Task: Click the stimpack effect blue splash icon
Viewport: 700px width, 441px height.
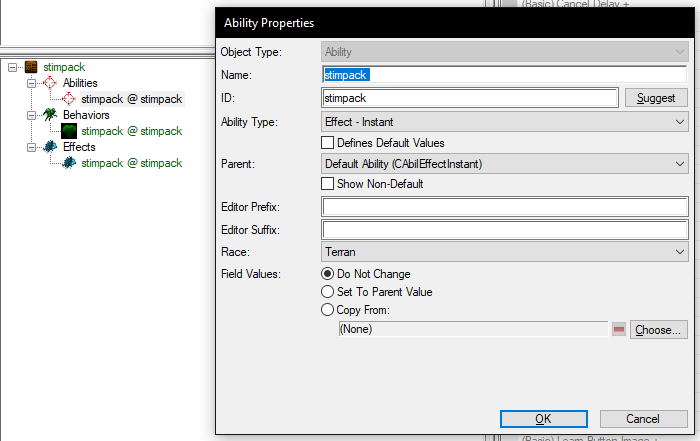Action: click(69, 163)
